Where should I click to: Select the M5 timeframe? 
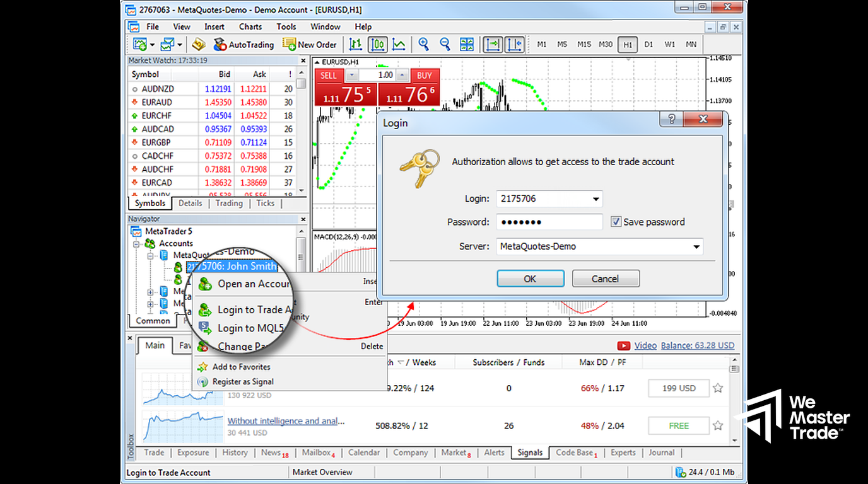562,45
